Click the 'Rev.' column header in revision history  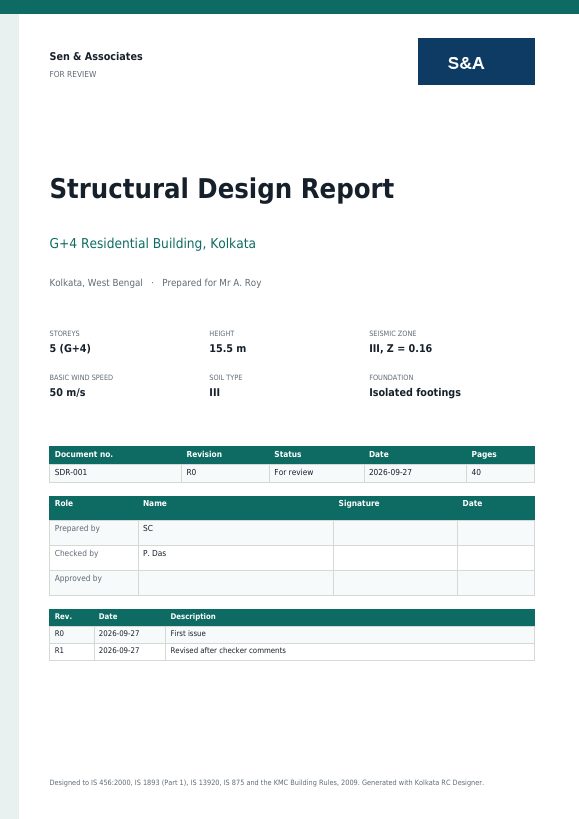coord(72,617)
